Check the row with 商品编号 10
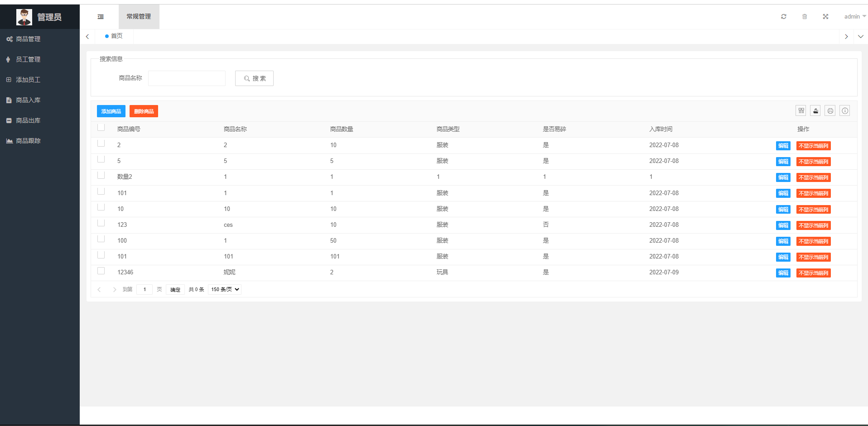The height and width of the screenshot is (426, 868). (101, 207)
